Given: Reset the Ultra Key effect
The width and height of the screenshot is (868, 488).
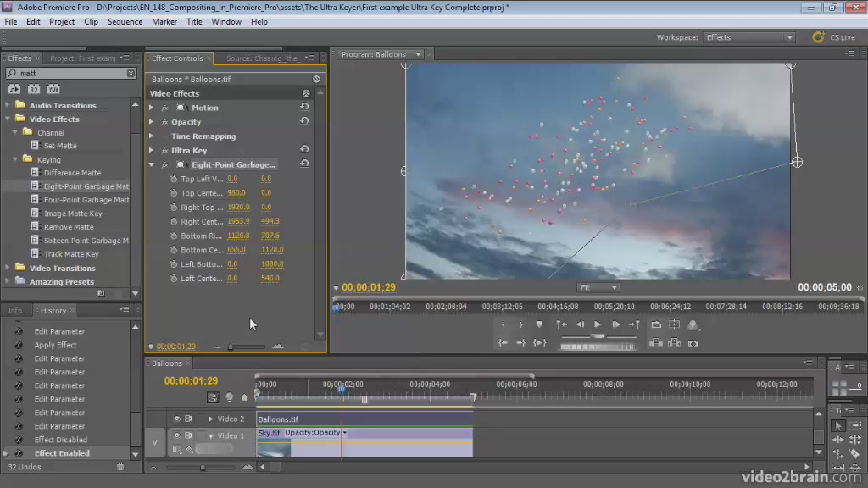Looking at the screenshot, I should coord(304,149).
